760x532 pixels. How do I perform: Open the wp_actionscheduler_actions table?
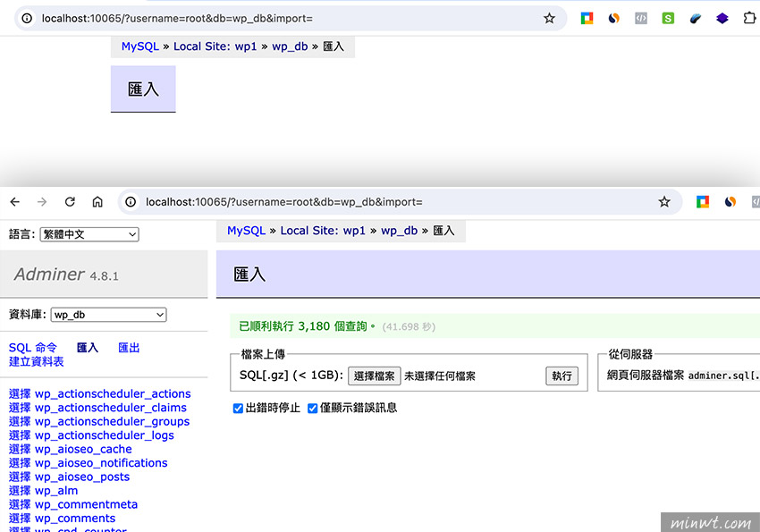tap(113, 394)
